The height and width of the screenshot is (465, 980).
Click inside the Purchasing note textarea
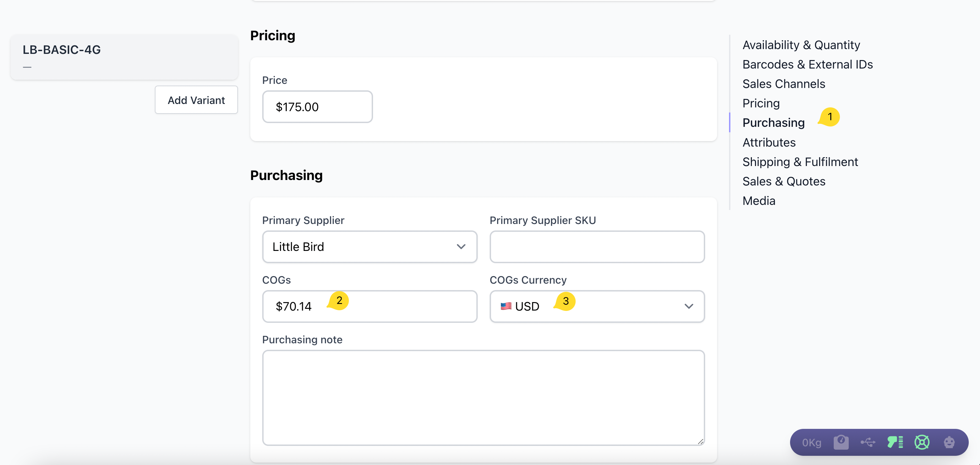click(x=483, y=397)
